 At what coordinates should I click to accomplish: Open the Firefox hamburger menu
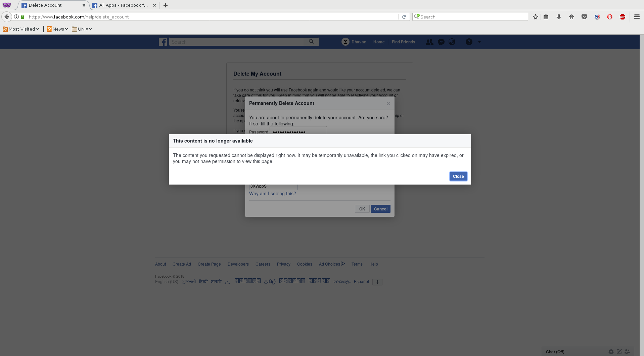[637, 17]
